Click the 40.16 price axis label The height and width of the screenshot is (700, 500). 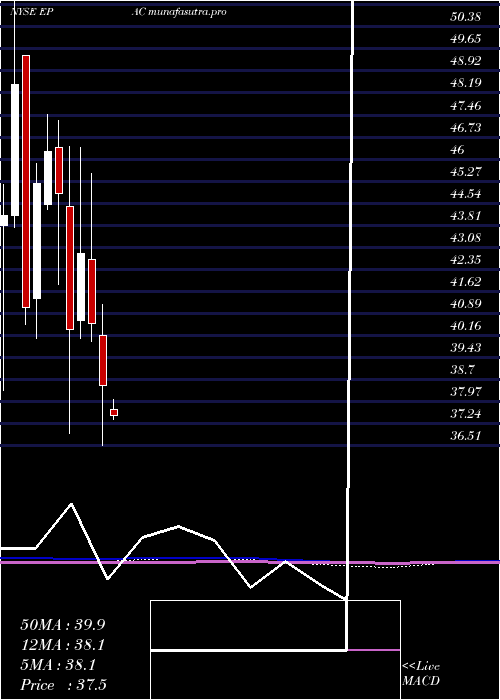click(466, 326)
